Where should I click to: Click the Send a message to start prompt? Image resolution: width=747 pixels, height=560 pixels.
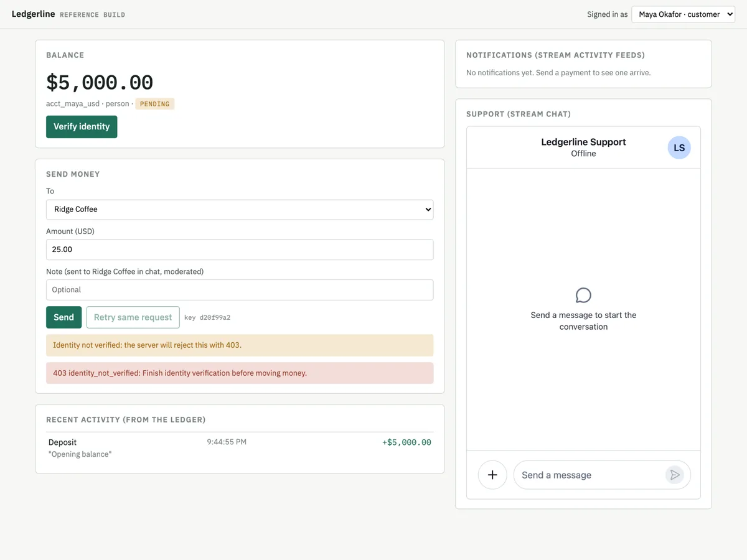[583, 321]
